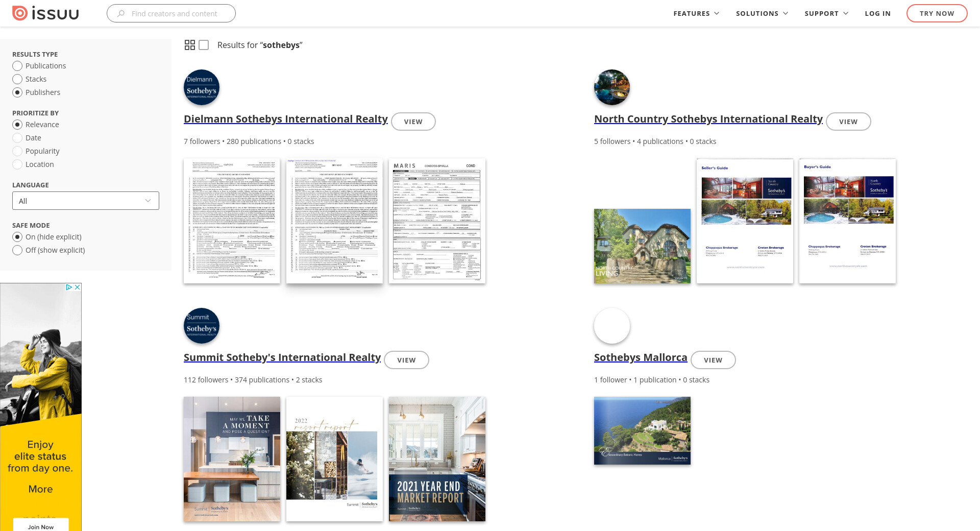Switch to grid view layout icon
Image resolution: width=980 pixels, height=531 pixels.
click(189, 45)
